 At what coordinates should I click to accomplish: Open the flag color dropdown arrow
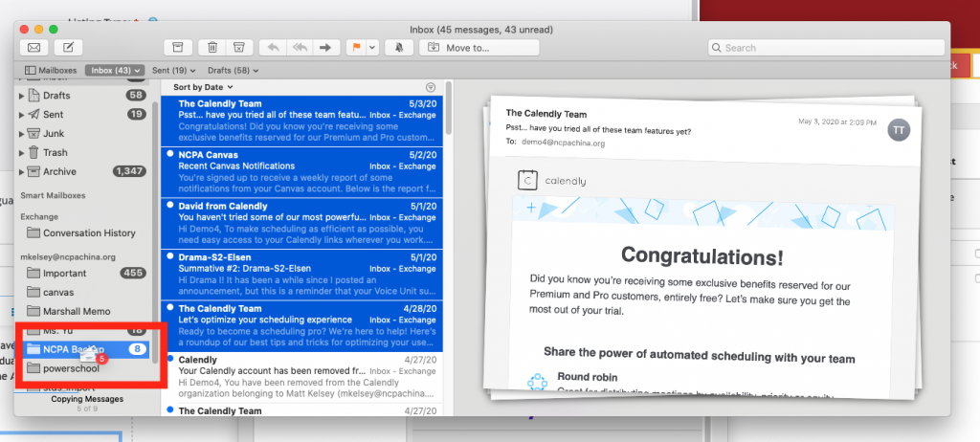click(372, 47)
